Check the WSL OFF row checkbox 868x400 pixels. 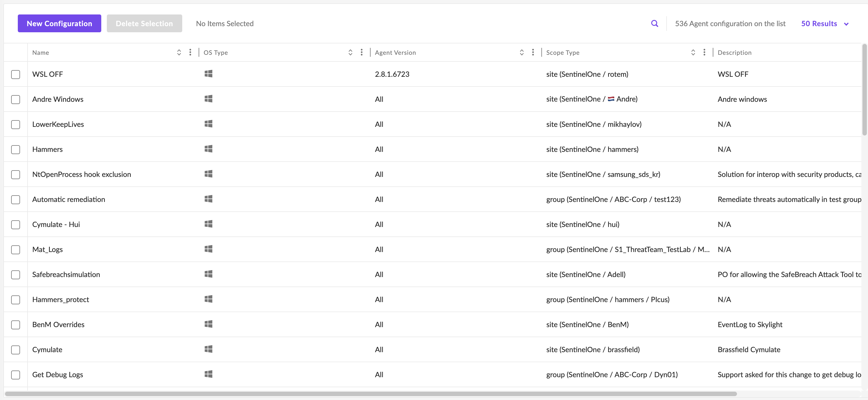tap(16, 74)
